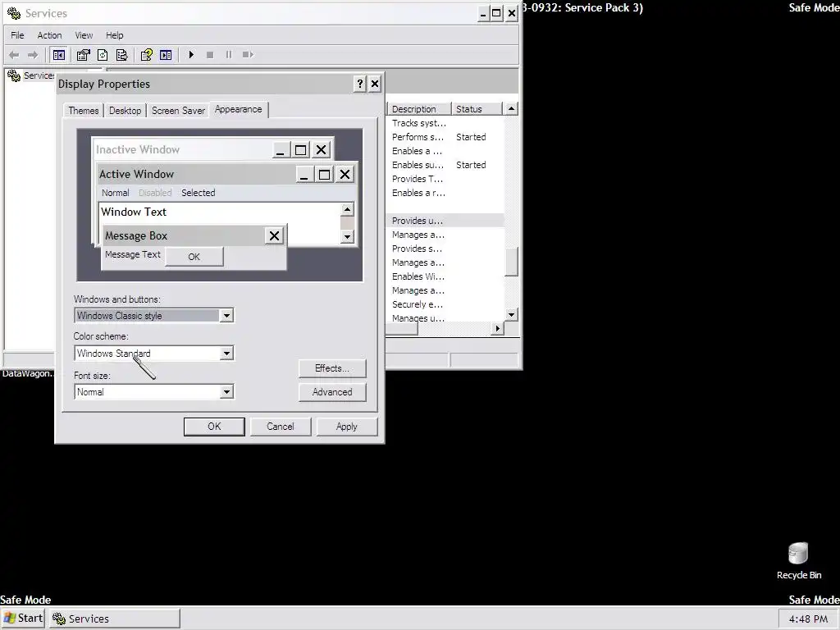Toggle the Action Pane toolbar icon
This screenshot has width=840, height=630.
(x=166, y=55)
